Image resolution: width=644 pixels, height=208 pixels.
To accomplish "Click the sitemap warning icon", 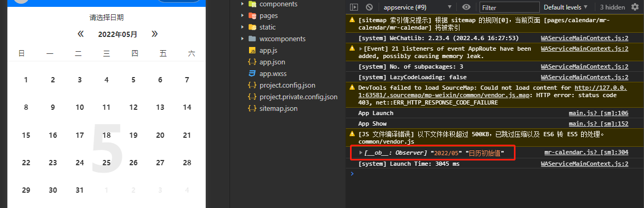I will 353,20.
